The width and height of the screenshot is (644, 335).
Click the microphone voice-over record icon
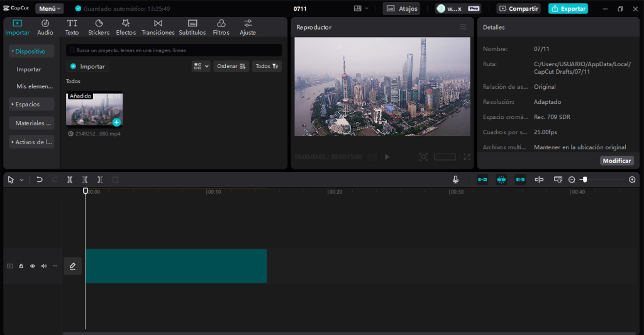[x=455, y=179]
